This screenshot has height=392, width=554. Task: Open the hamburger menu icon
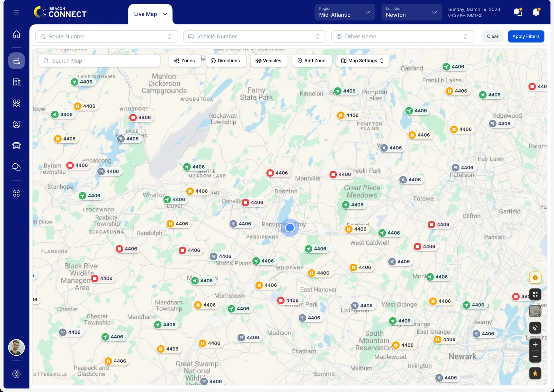[x=16, y=12]
